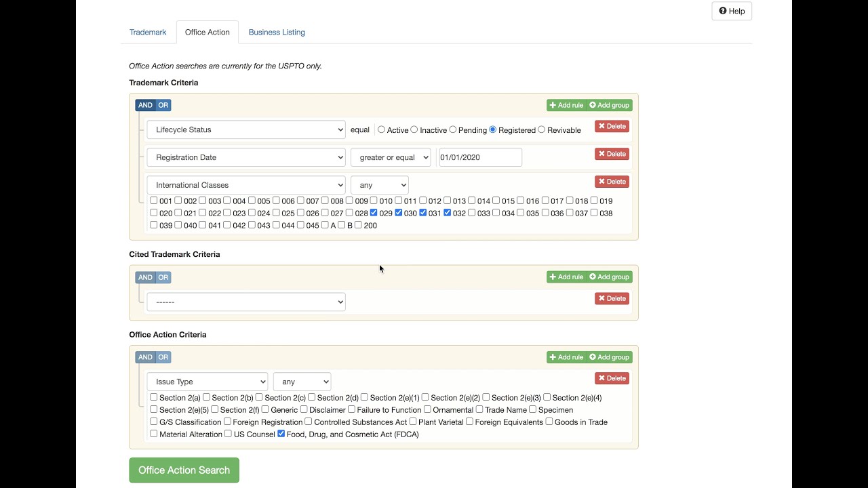This screenshot has width=868, height=488.
Task: Open the Lifecycle Status dropdown
Action: tap(246, 129)
